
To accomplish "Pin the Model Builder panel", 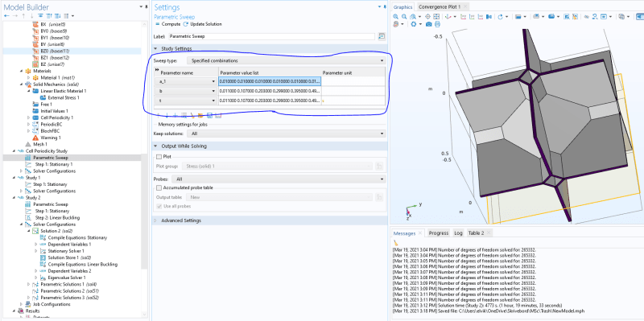I will (147, 6).
